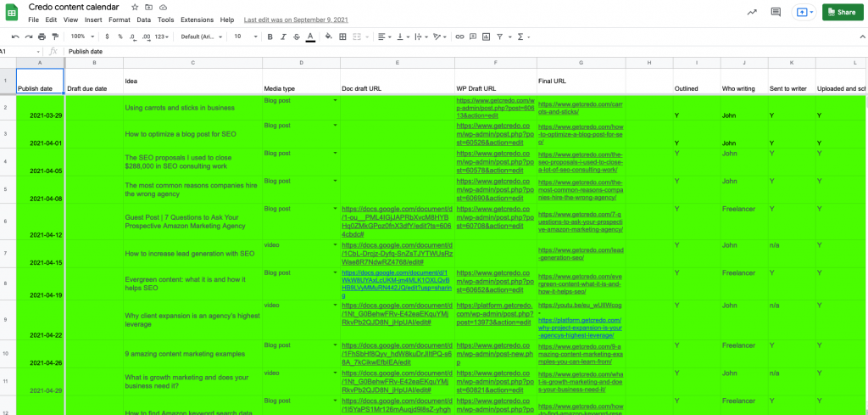The width and height of the screenshot is (868, 415).
Task: Open the File menu
Action: pos(33,20)
